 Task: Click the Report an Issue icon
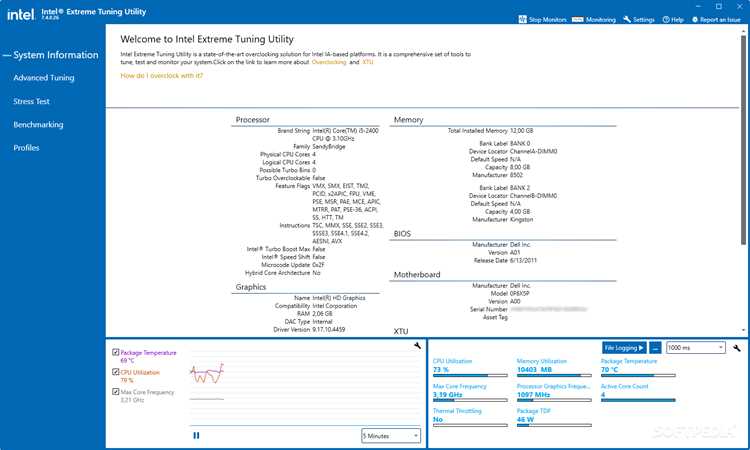[695, 20]
